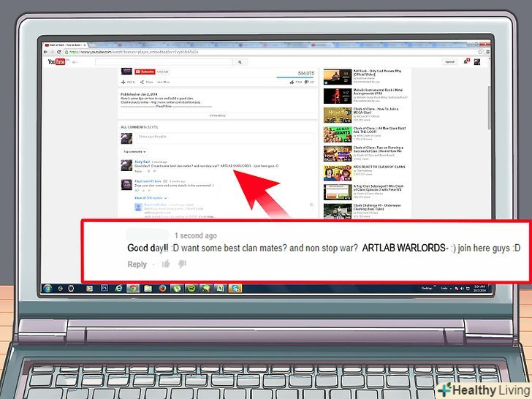Open Kids React to Clash of Clans title

pyautogui.click(x=379, y=167)
